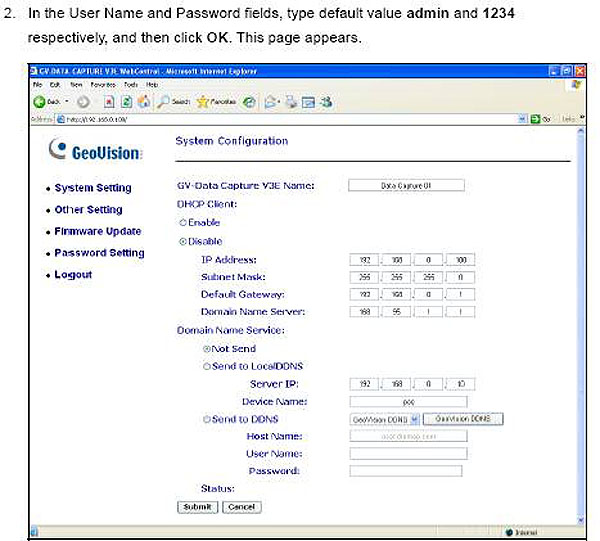Screen dimensions: 600x541
Task: Click the IE Forward arrow button
Action: pos(83,102)
